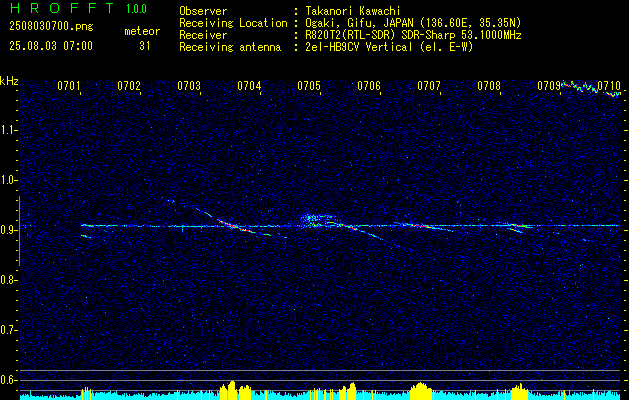Click the 0703 time axis marker
629x400 pixels.
pos(189,85)
